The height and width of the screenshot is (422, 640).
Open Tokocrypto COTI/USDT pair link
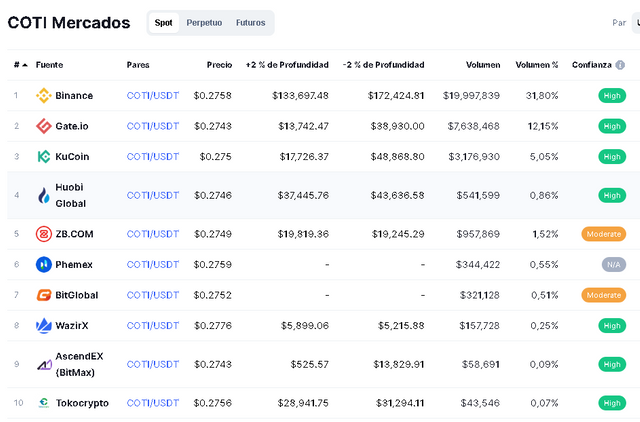[153, 403]
